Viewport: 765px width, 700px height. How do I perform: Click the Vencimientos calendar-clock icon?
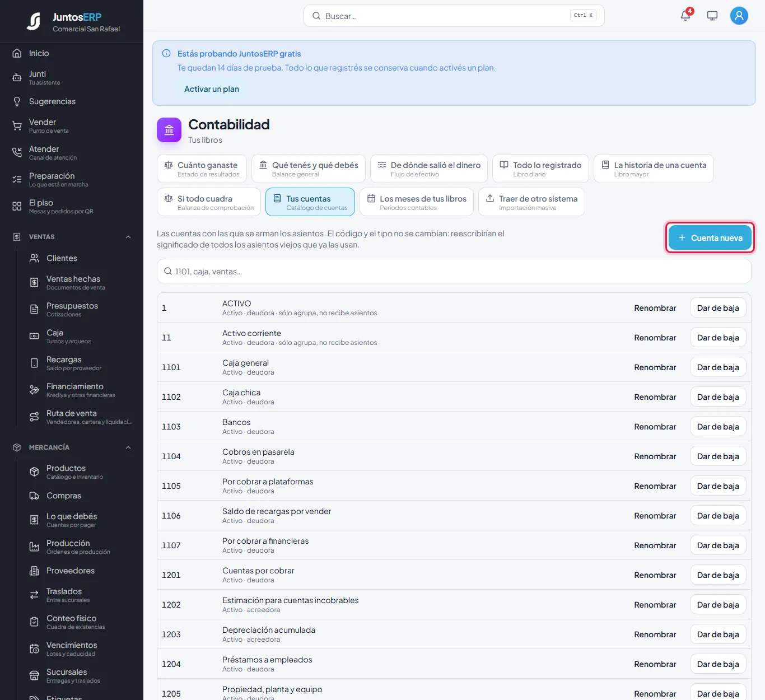tap(34, 648)
